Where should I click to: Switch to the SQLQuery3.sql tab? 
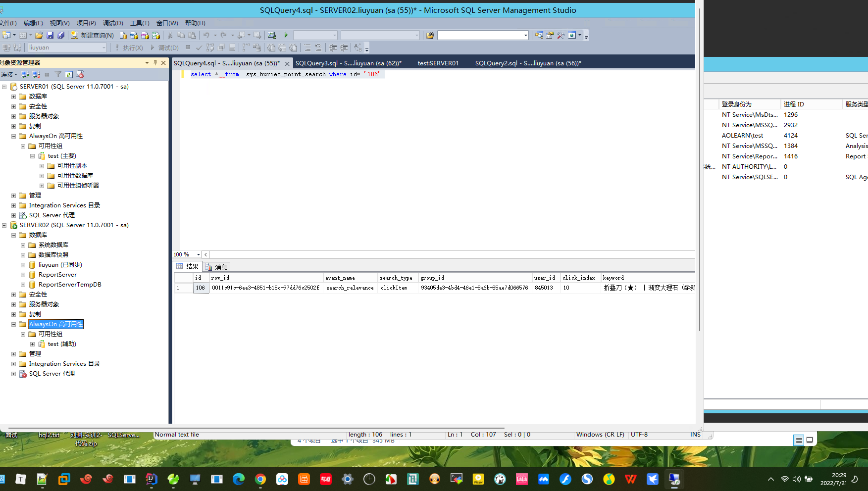(x=348, y=63)
